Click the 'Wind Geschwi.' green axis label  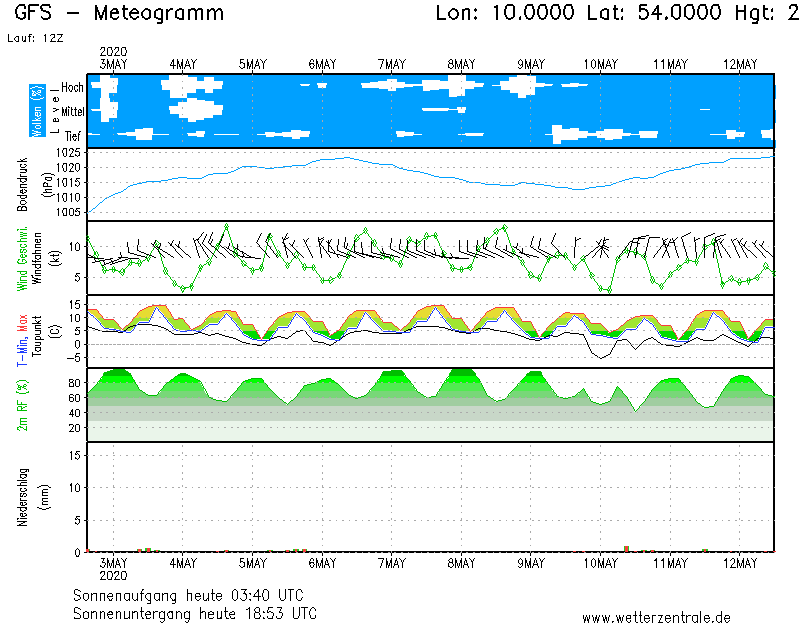(x=22, y=259)
